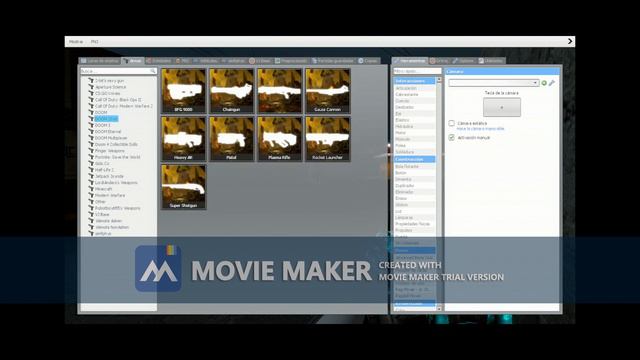Click the arrow icon at top-right of menu bar
The height and width of the screenshot is (360, 640).
click(570, 41)
